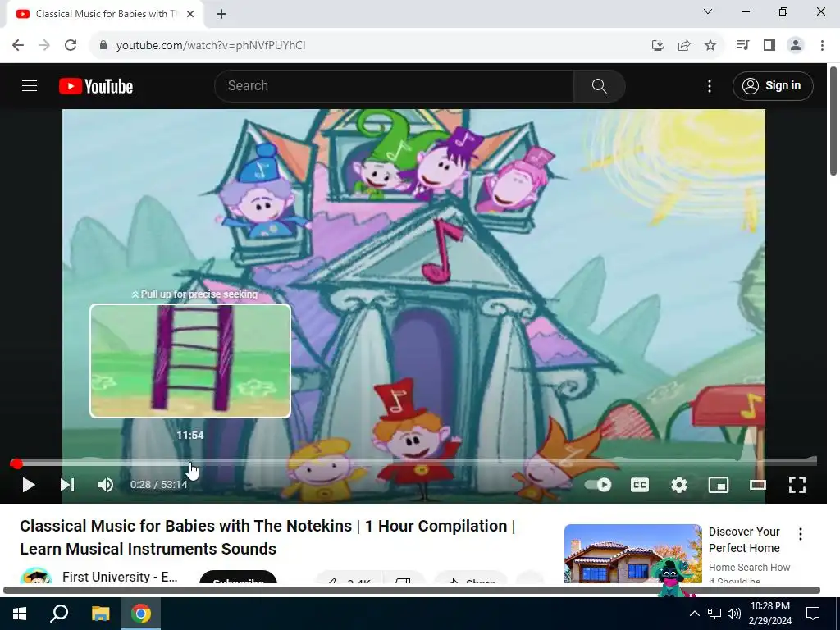Open the YouTube guide hamburger menu
This screenshot has width=840, height=630.
pyautogui.click(x=30, y=85)
